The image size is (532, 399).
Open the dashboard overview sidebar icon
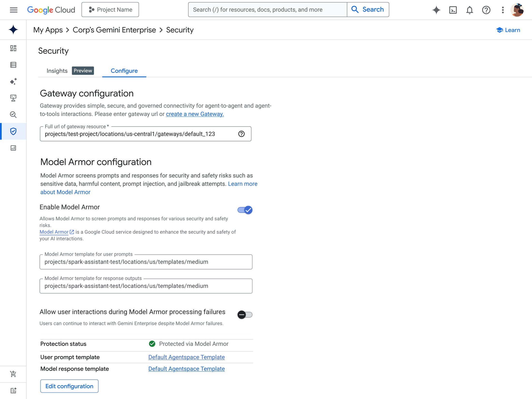point(13,48)
